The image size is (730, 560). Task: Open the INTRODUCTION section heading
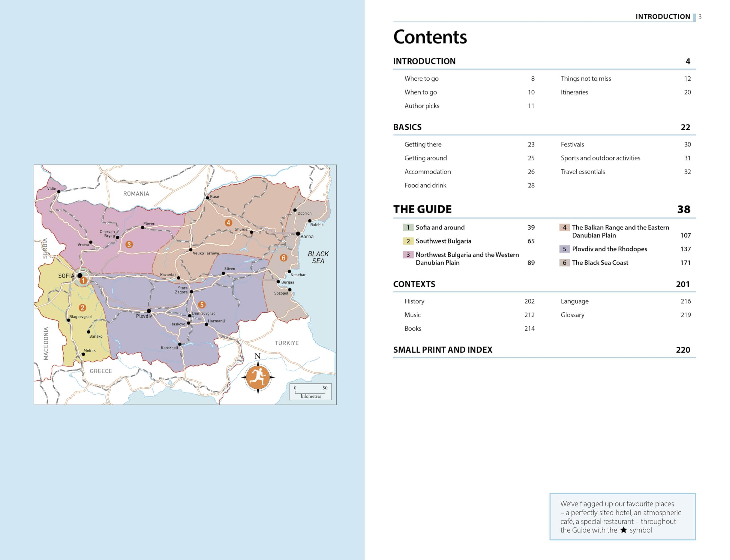[x=424, y=61]
